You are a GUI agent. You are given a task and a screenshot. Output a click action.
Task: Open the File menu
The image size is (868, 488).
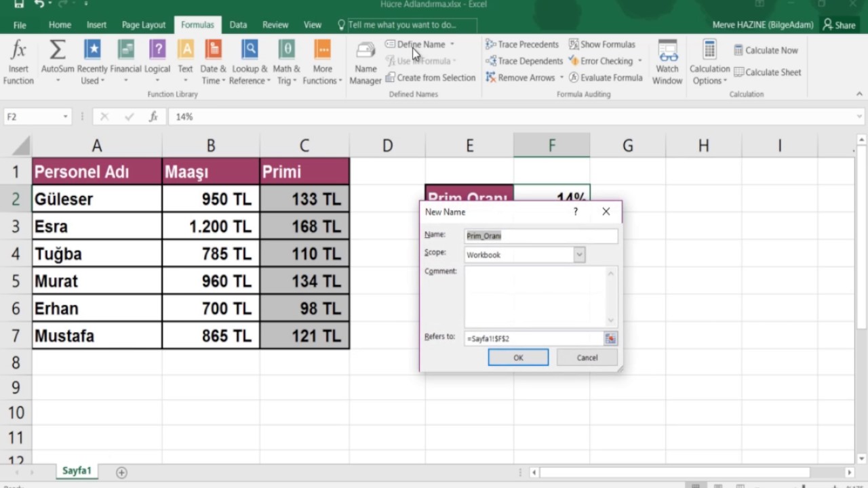coord(20,24)
